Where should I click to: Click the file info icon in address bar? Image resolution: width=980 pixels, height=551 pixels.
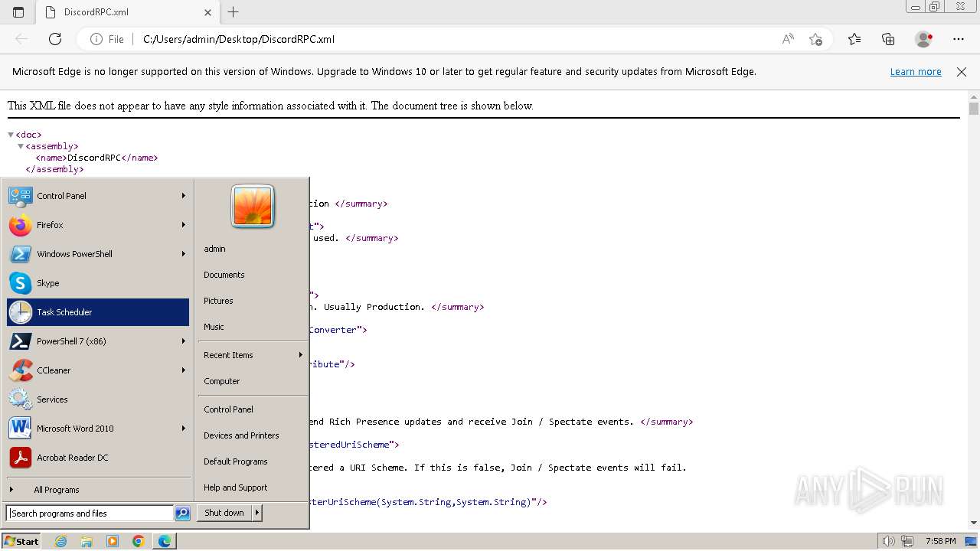[x=96, y=39]
